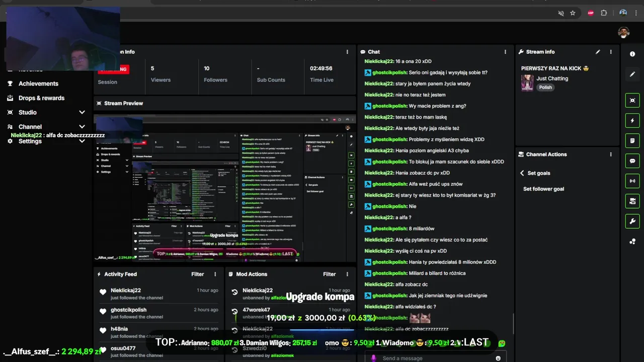Toggle the stream info wrench icon
Screen dimensions: 644x362
click(x=632, y=221)
